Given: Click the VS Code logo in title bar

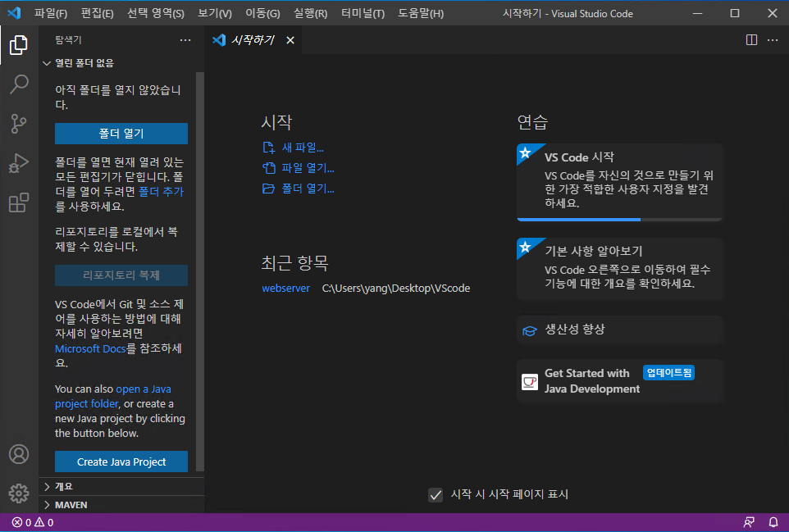Looking at the screenshot, I should click(14, 13).
